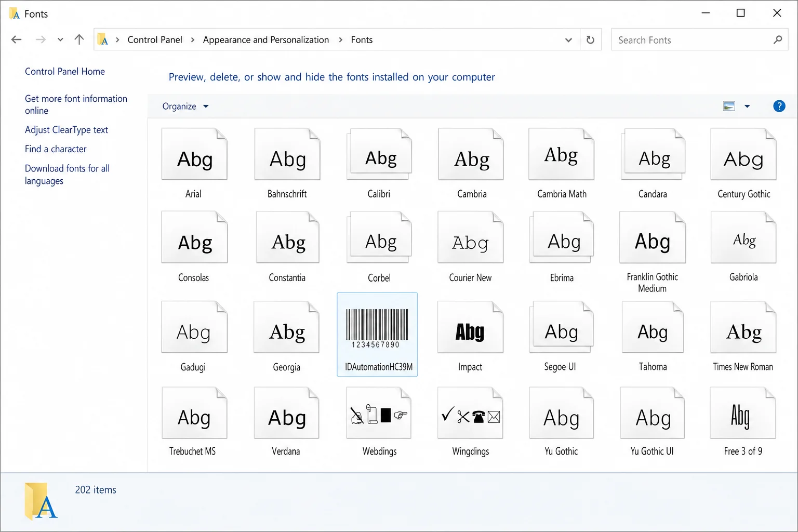798x532 pixels.
Task: Select the IDAutomationHC39M barcode font
Action: pos(377,334)
